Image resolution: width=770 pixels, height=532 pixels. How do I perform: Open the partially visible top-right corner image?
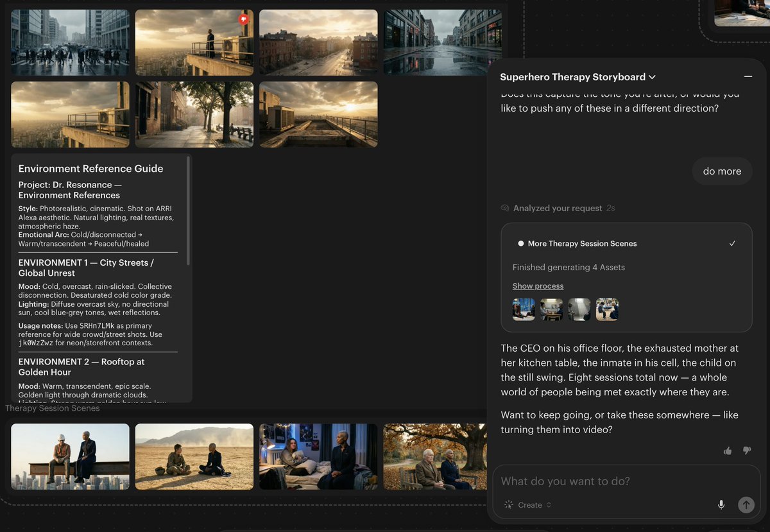click(742, 13)
